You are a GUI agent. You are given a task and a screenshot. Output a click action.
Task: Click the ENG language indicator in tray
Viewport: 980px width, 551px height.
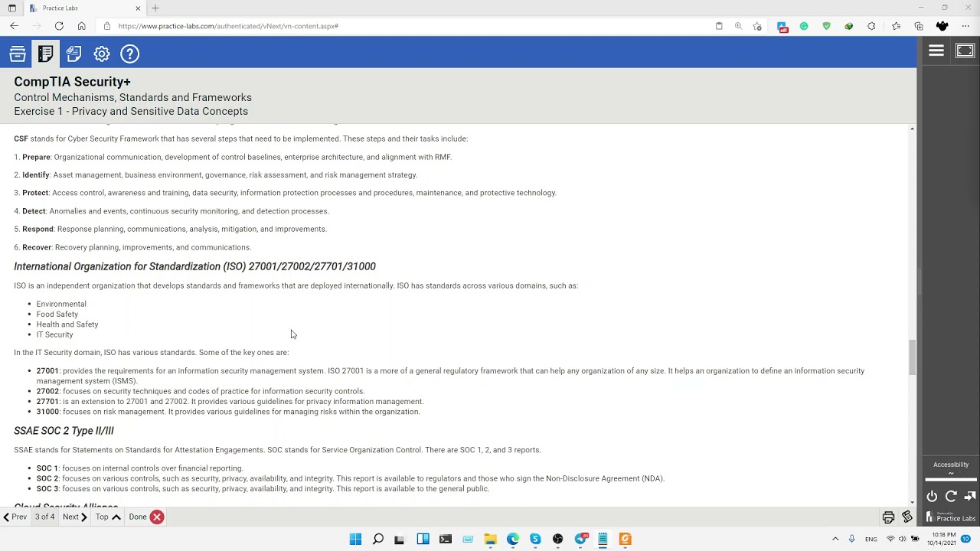point(871,539)
